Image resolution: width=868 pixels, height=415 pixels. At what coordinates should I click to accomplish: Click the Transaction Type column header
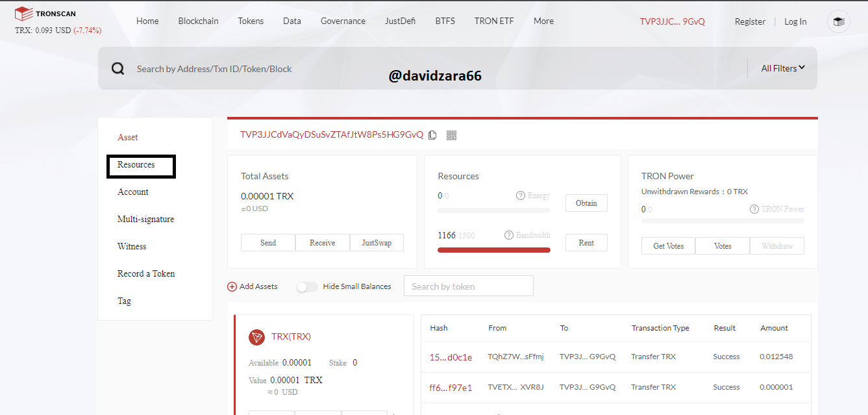coord(660,328)
